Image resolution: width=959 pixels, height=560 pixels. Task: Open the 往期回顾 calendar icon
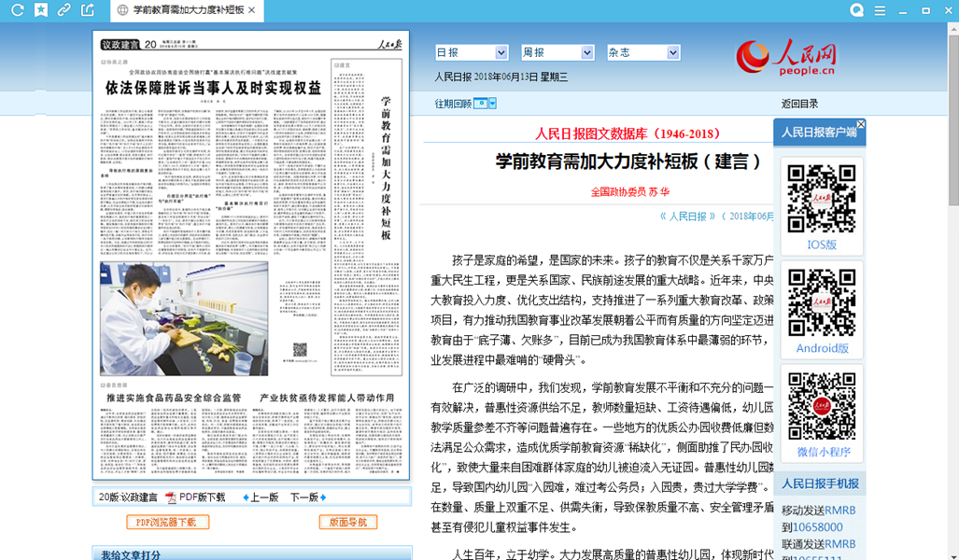pos(485,104)
